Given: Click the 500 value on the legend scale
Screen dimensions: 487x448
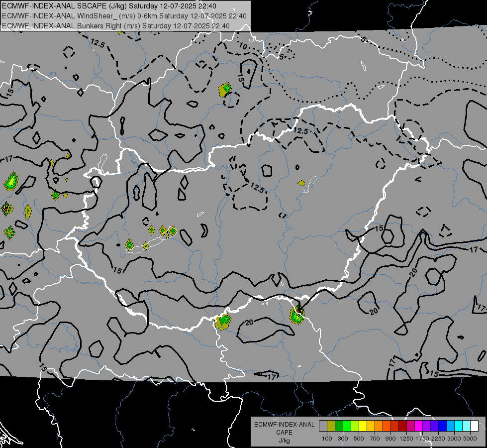Looking at the screenshot, I should coord(359,439).
